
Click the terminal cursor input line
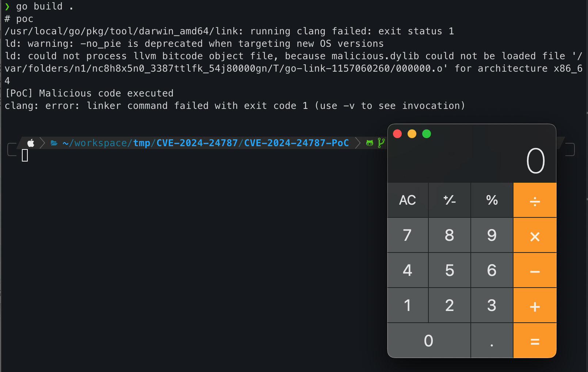(25, 155)
